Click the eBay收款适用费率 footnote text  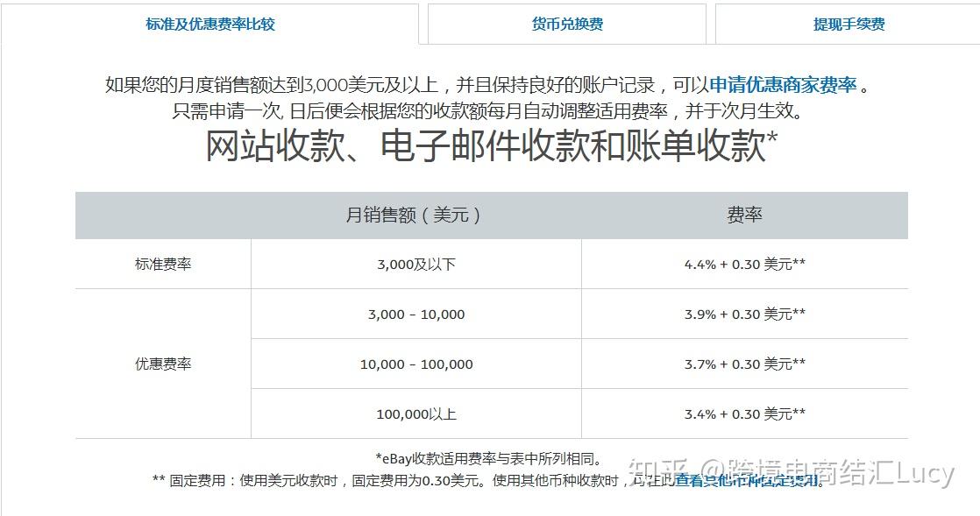[x=490, y=459]
